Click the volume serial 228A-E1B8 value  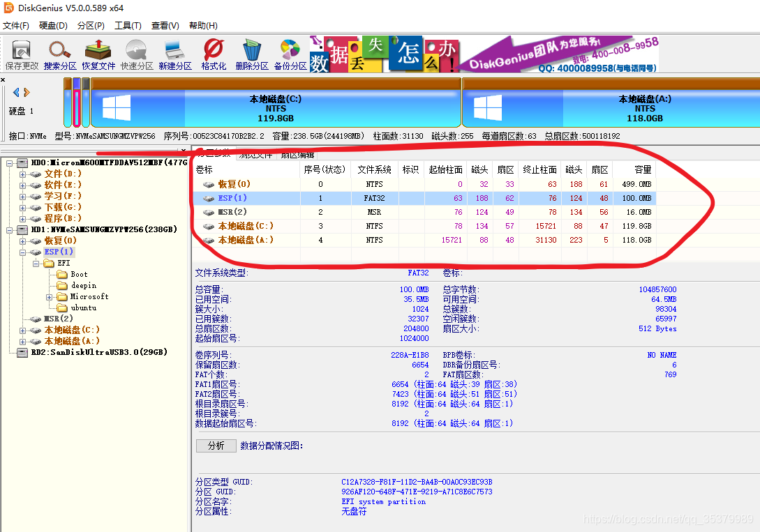coord(410,356)
